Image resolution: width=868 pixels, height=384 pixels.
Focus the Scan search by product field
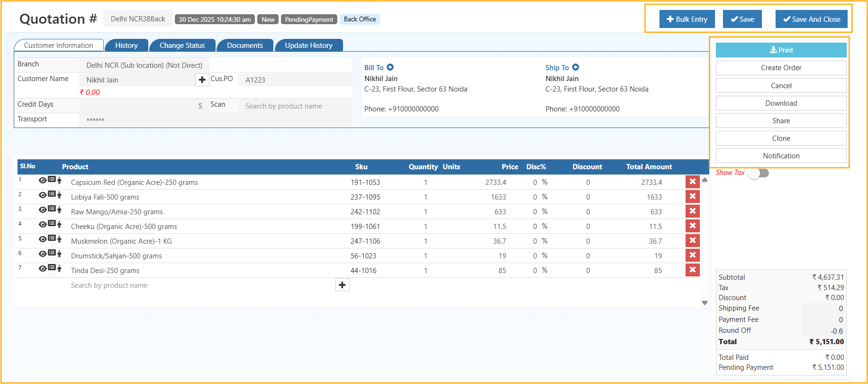coord(295,106)
